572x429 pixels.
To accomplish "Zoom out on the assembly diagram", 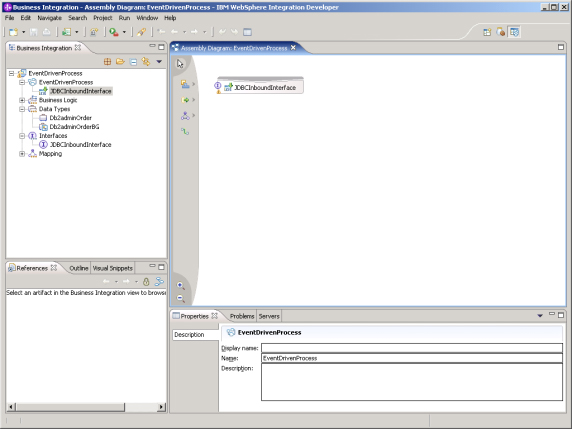I will pos(180,298).
